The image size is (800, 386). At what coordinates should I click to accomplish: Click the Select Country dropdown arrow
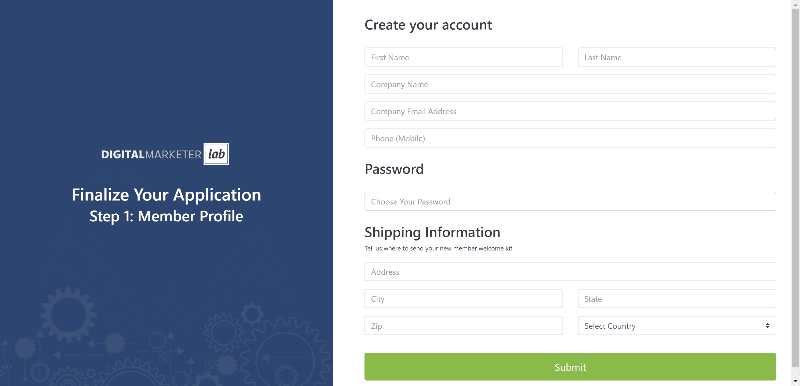[x=767, y=326]
